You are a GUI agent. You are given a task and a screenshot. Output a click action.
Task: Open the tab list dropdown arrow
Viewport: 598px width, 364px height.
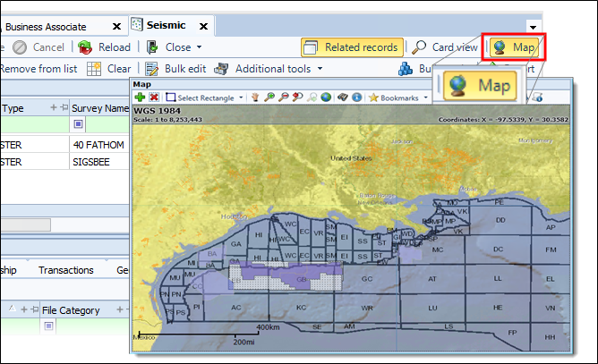(x=534, y=27)
